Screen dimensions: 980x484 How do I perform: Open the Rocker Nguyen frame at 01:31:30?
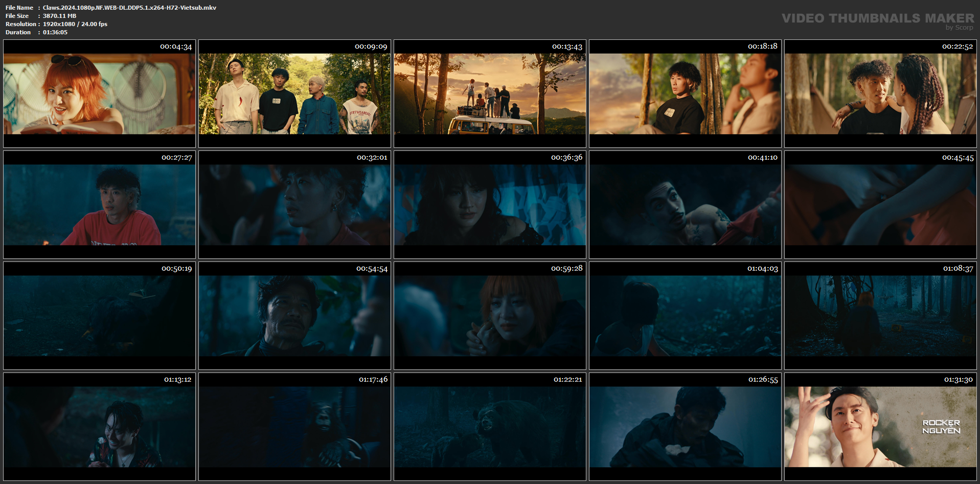[880, 427]
